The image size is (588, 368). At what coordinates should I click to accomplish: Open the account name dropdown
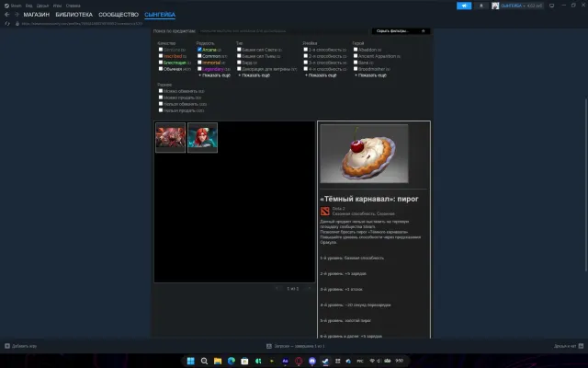click(521, 6)
